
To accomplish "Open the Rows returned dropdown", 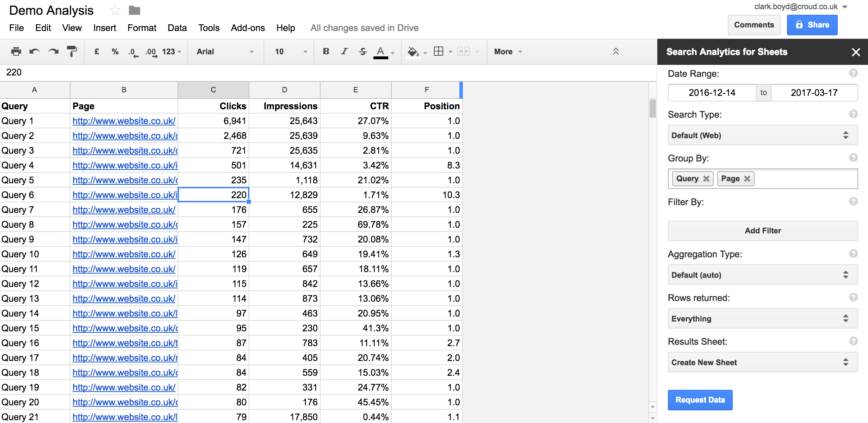I will 762,319.
